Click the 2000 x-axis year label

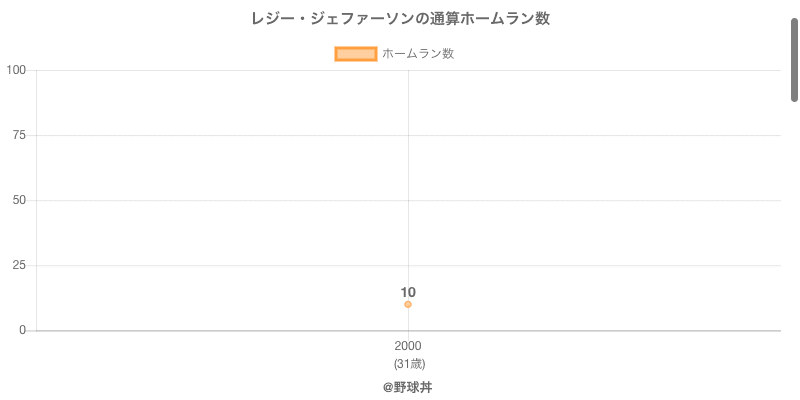click(x=408, y=346)
